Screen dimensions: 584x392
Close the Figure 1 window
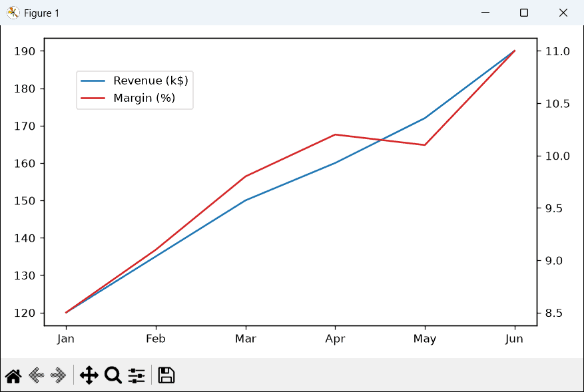563,13
